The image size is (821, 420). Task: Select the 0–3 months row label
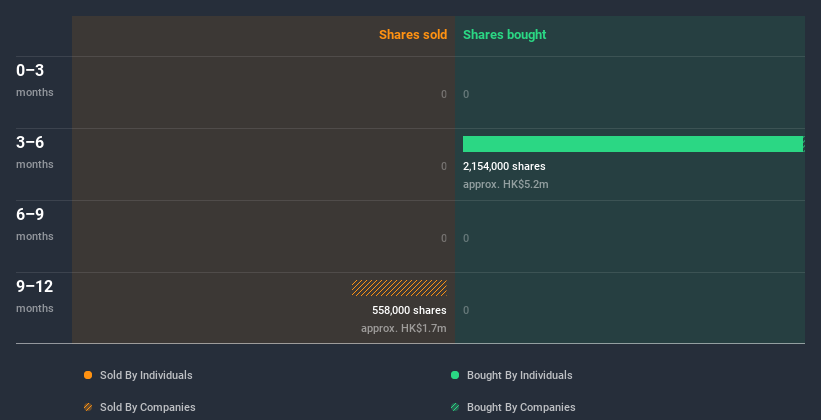35,80
